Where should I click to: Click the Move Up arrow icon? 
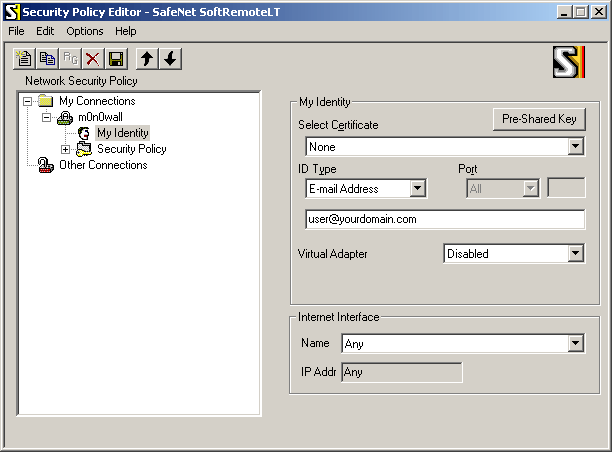tap(147, 59)
